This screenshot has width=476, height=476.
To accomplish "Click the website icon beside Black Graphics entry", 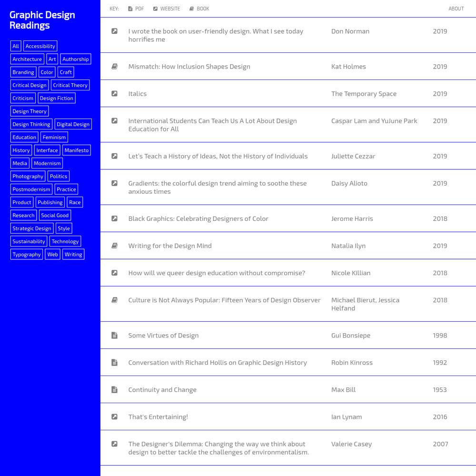I will pos(114,219).
